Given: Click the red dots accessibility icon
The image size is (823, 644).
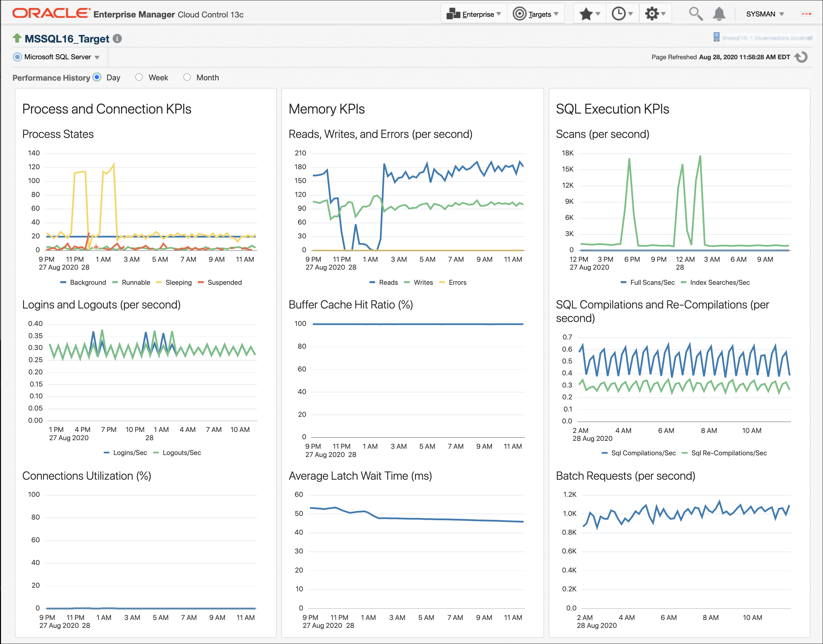Looking at the screenshot, I should pyautogui.click(x=807, y=14).
